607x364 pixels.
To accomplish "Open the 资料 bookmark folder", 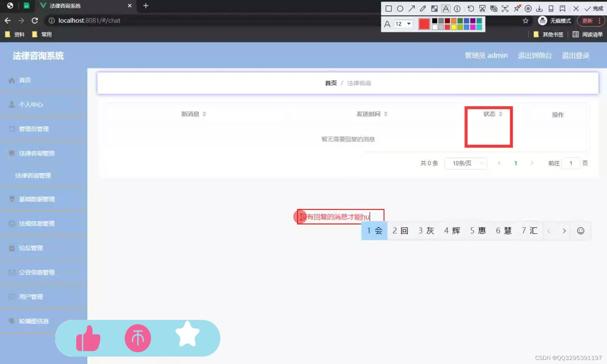I will [15, 34].
